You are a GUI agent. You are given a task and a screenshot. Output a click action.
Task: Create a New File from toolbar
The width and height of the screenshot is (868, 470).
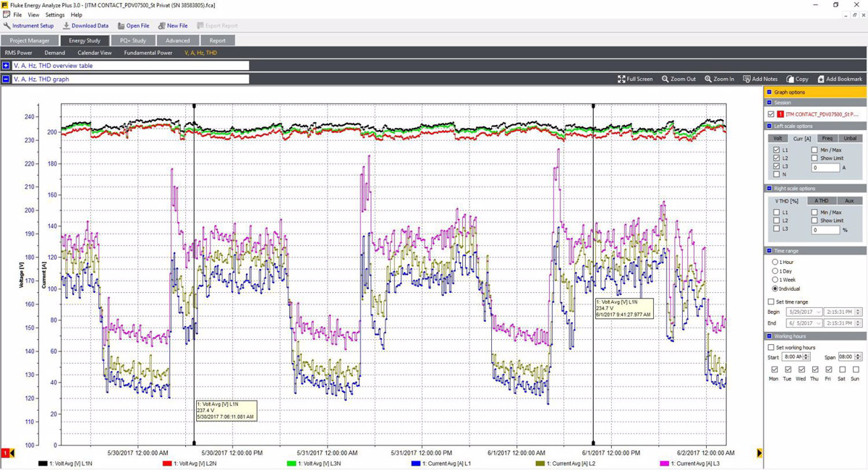[x=173, y=26]
